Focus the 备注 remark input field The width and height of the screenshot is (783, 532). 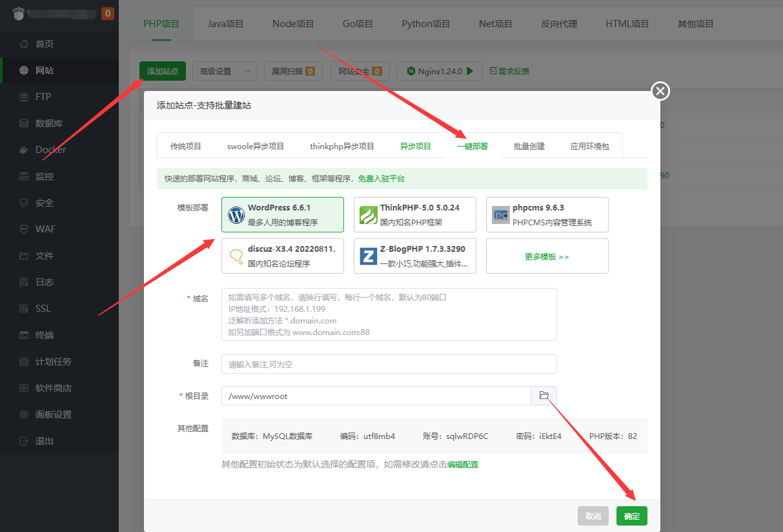(389, 364)
